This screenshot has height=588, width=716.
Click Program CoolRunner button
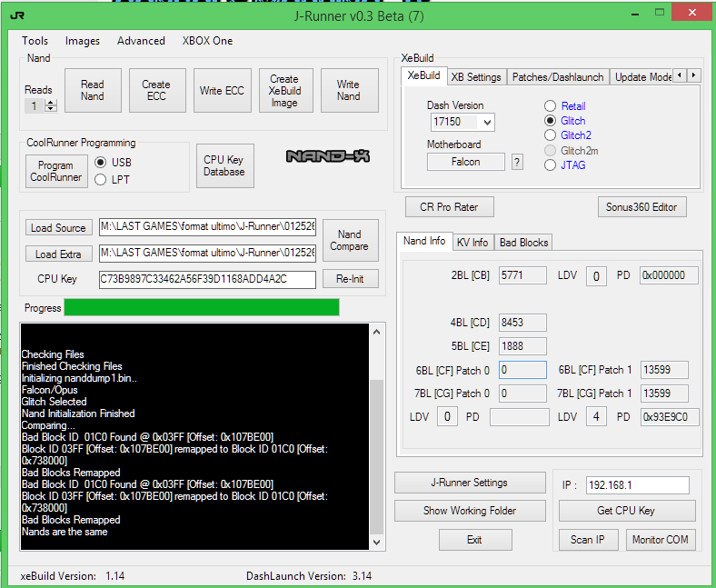click(56, 172)
